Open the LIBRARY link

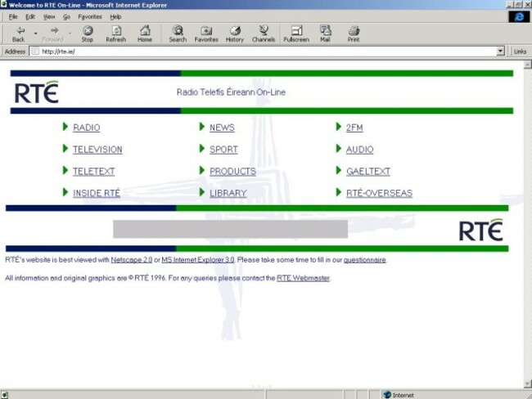(x=228, y=193)
